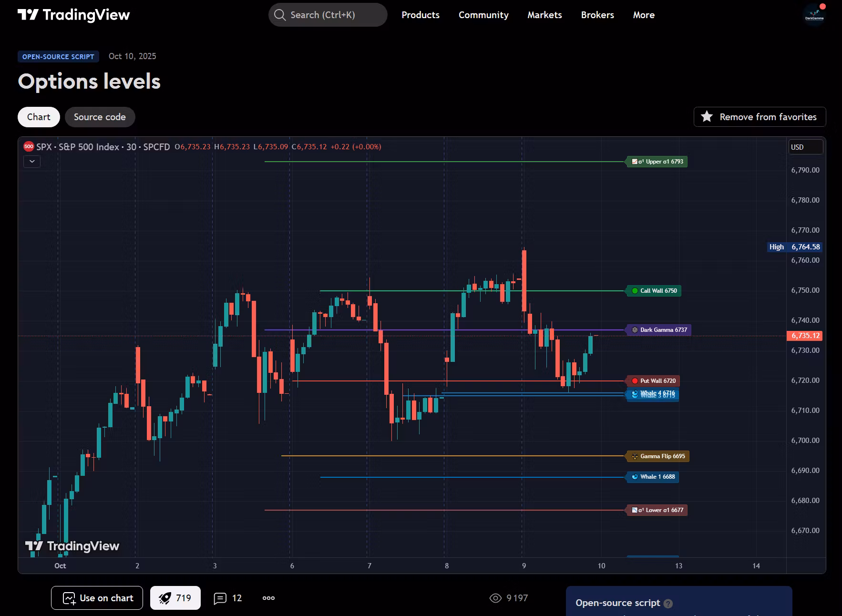
Task: Open the USD currency selector
Action: pos(805,147)
